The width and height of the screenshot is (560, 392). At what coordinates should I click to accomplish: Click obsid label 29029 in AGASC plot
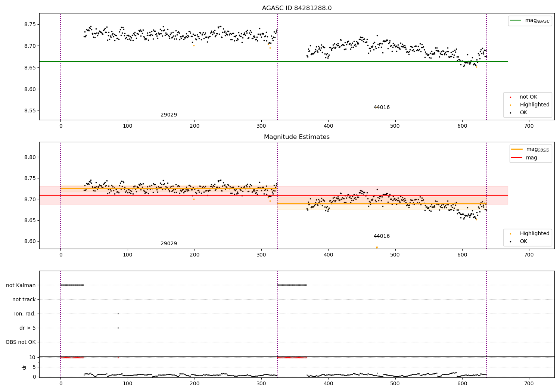click(169, 115)
